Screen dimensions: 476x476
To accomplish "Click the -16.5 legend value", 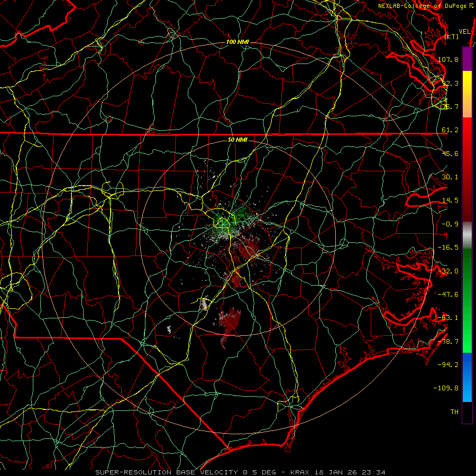I will (448, 248).
